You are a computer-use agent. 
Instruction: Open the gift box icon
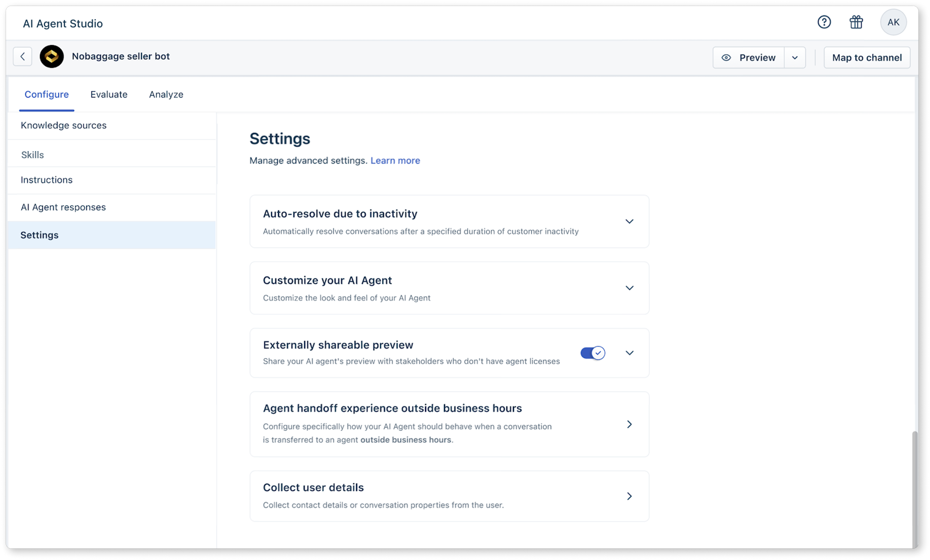(x=856, y=22)
